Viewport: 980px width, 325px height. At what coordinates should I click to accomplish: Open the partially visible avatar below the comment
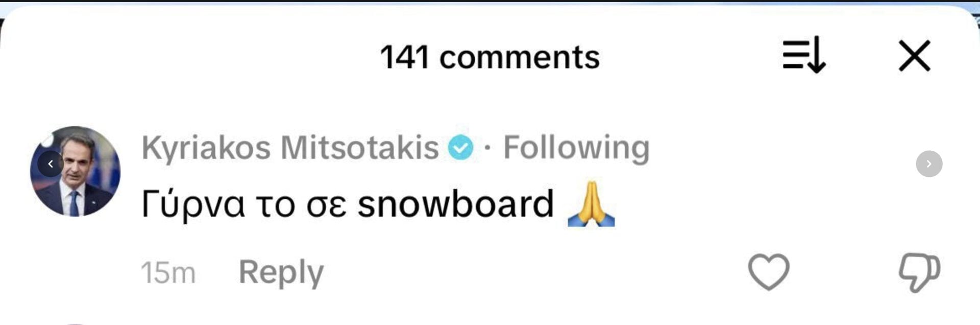point(75,323)
